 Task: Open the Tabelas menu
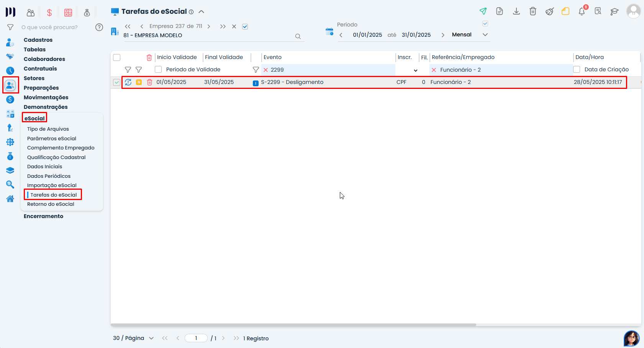pos(34,49)
